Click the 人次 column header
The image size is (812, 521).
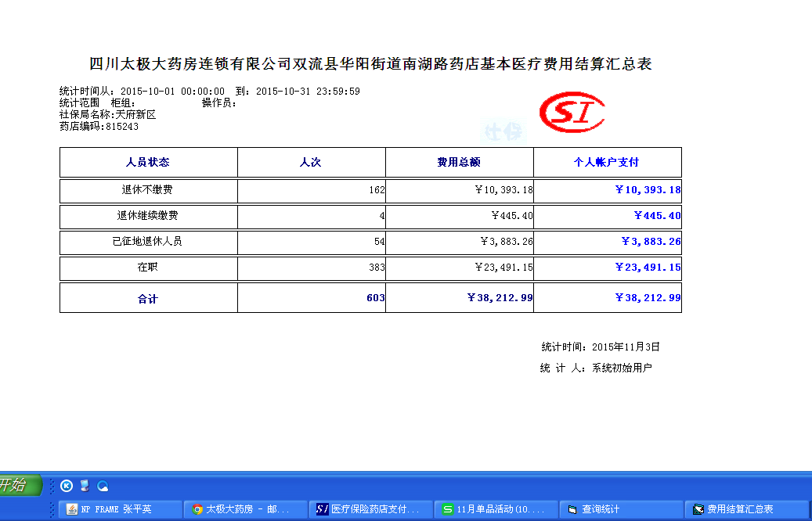pyautogui.click(x=311, y=163)
